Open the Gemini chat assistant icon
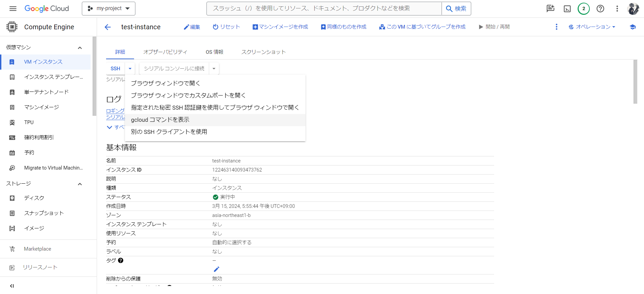 (x=550, y=8)
